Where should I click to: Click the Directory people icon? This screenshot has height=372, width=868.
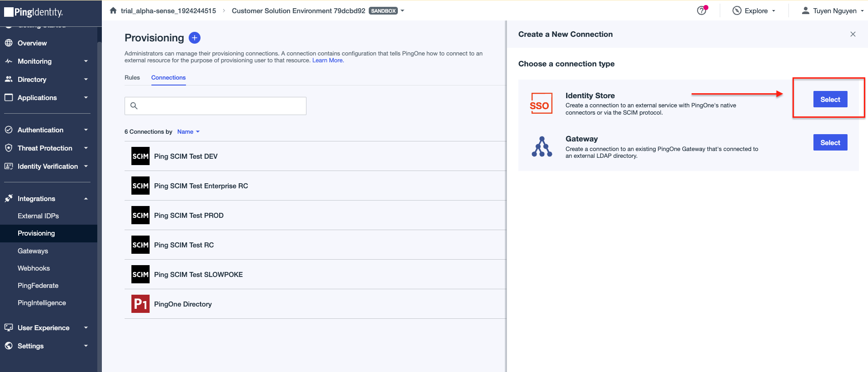tap(9, 79)
